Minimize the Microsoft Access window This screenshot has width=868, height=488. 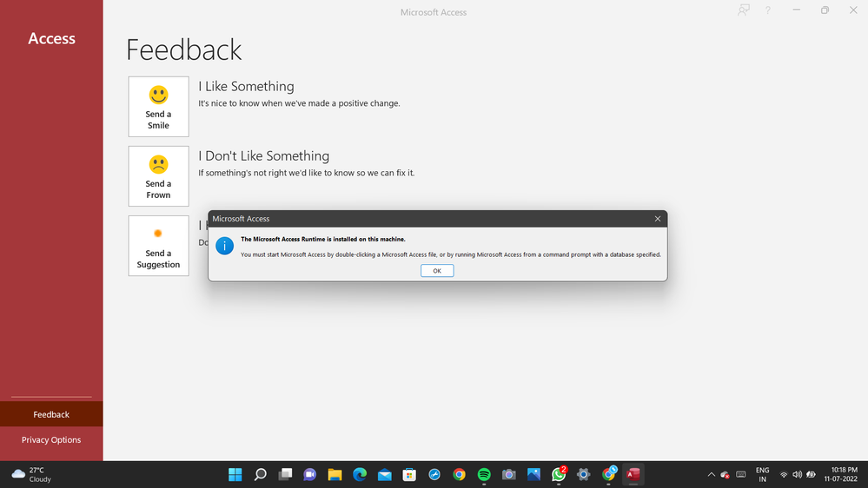(796, 10)
